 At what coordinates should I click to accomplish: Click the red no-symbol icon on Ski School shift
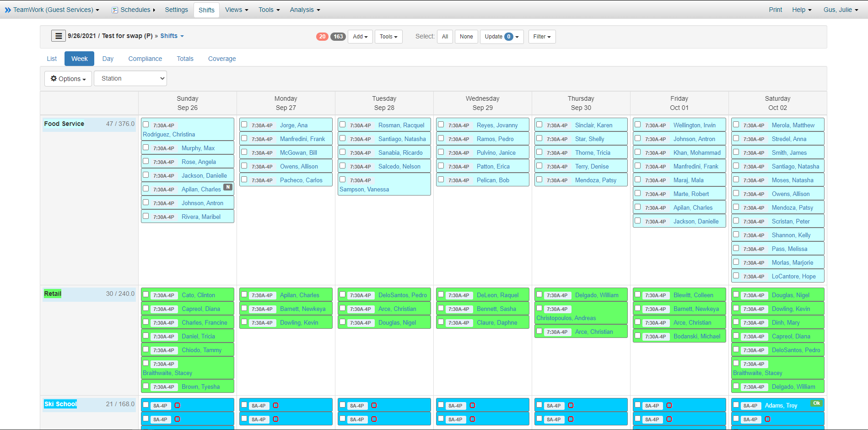[178, 405]
